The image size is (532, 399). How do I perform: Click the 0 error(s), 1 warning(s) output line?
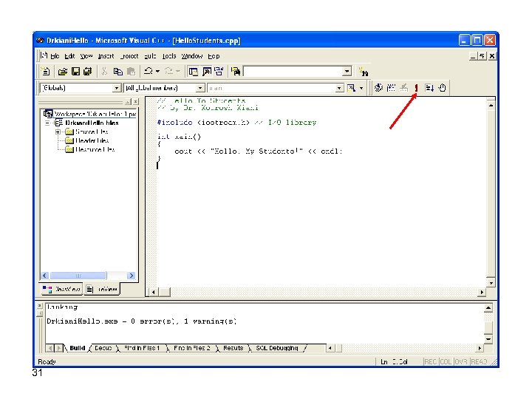(x=141, y=321)
